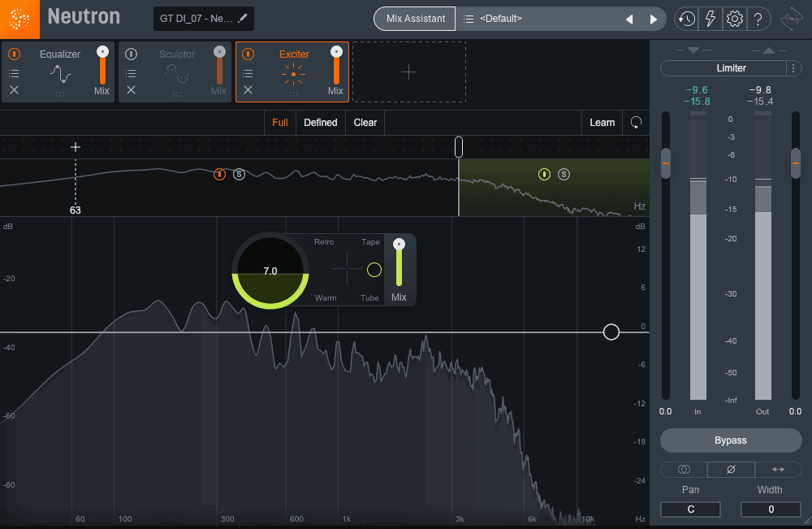
Task: Open the Sculptor module preset list
Action: point(132,73)
